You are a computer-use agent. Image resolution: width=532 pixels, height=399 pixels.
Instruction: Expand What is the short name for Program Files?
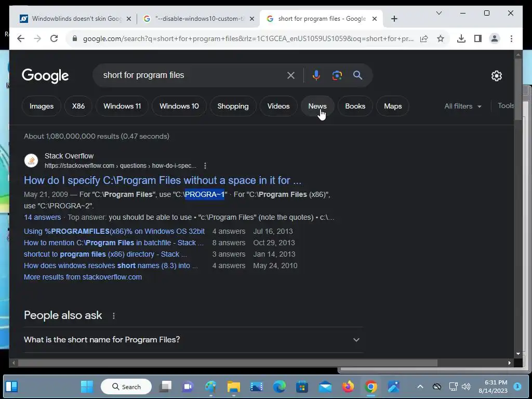(x=193, y=340)
